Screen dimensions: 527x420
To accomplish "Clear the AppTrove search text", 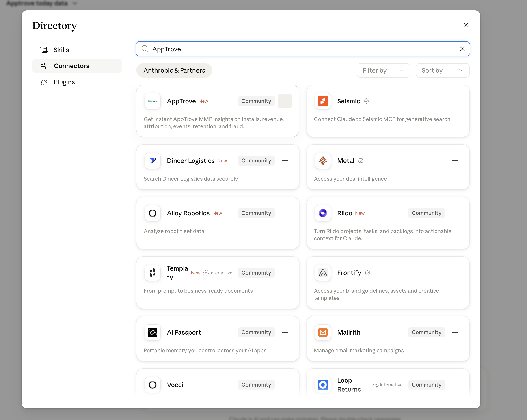I will (x=462, y=49).
